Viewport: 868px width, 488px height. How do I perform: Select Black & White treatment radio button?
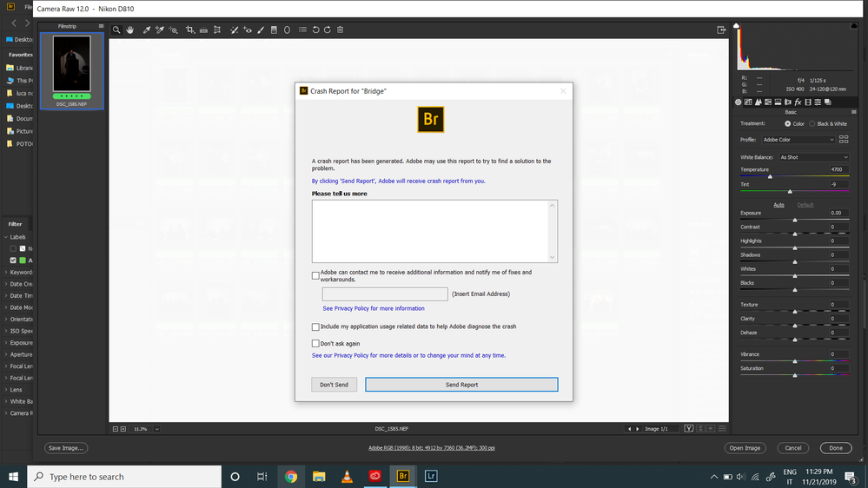point(812,124)
